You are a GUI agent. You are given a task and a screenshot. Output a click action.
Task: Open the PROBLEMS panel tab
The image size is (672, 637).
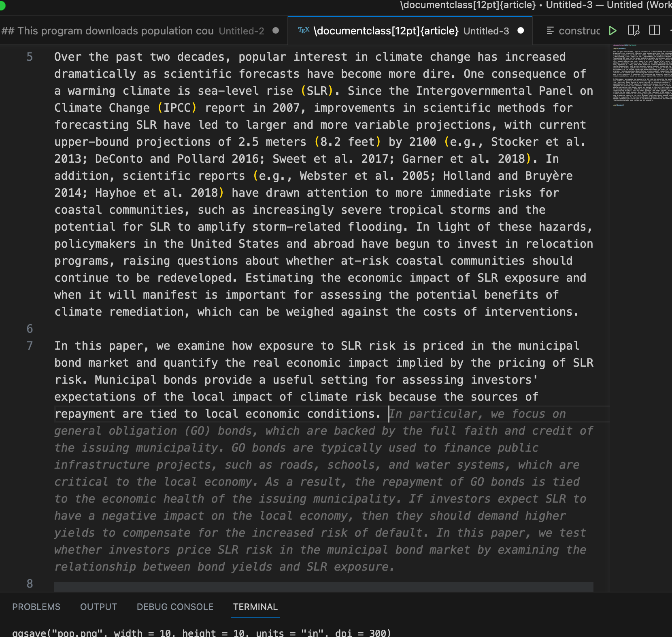(36, 607)
